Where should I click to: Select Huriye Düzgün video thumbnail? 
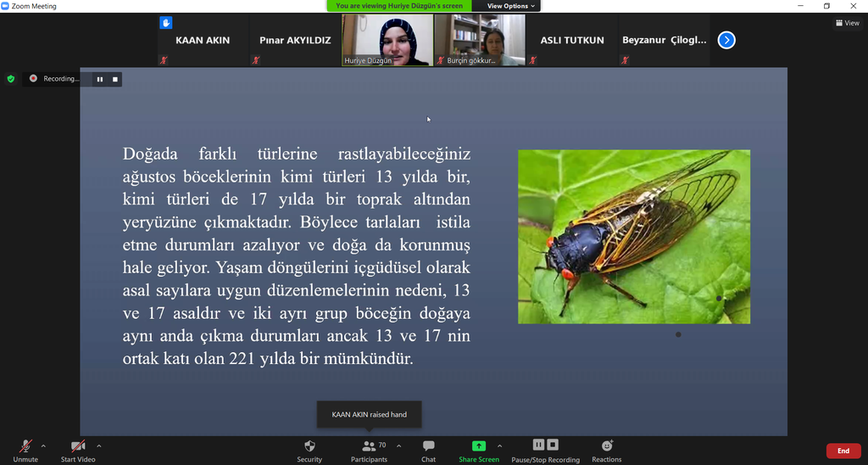(387, 40)
